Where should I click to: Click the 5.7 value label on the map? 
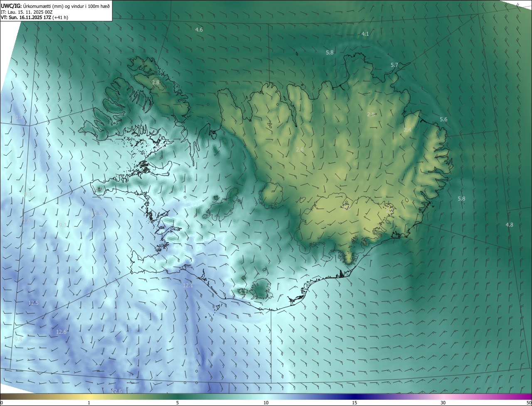[394, 65]
